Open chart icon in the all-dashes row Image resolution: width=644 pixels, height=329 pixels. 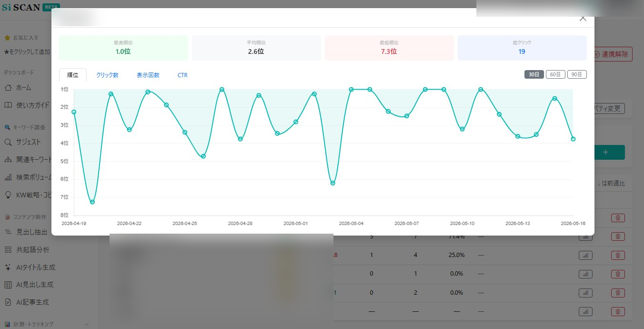point(585,311)
